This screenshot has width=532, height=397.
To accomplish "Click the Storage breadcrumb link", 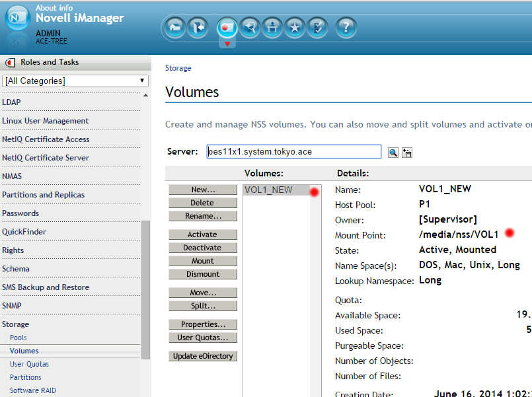I will (x=178, y=68).
